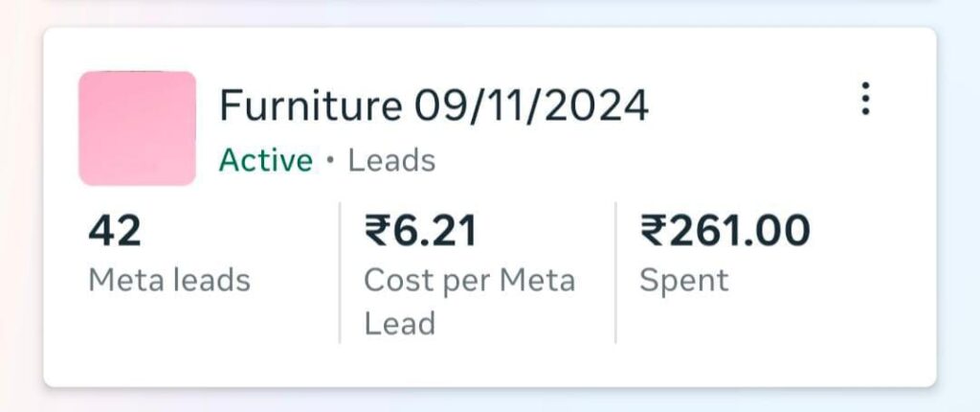
Task: Click the word Furniture in the title
Action: 311,105
